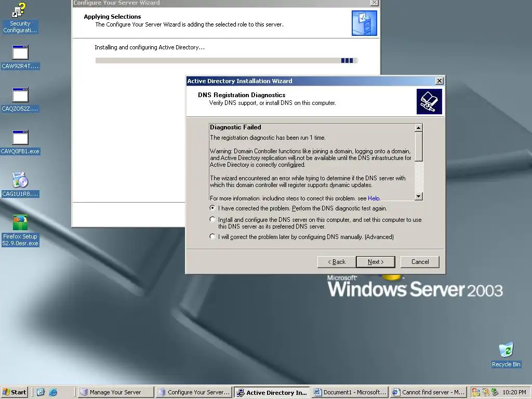Image resolution: width=532 pixels, height=399 pixels.
Task: Switch to Active Directory In... taskbar button
Action: coord(272,392)
